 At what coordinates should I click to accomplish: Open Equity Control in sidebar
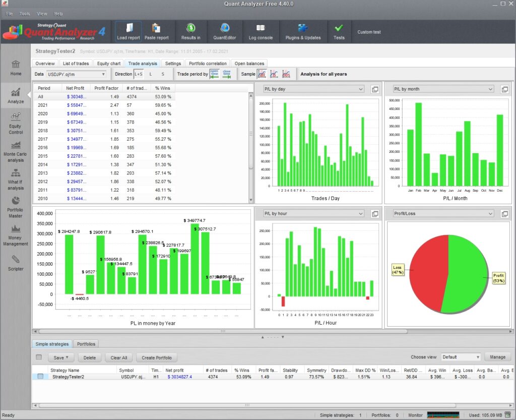16,124
